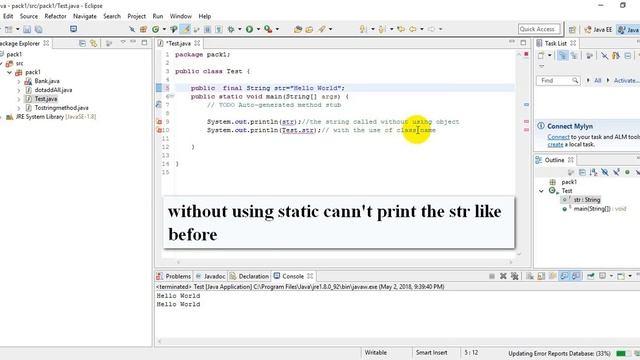Click the Quick Access field

coord(539,29)
